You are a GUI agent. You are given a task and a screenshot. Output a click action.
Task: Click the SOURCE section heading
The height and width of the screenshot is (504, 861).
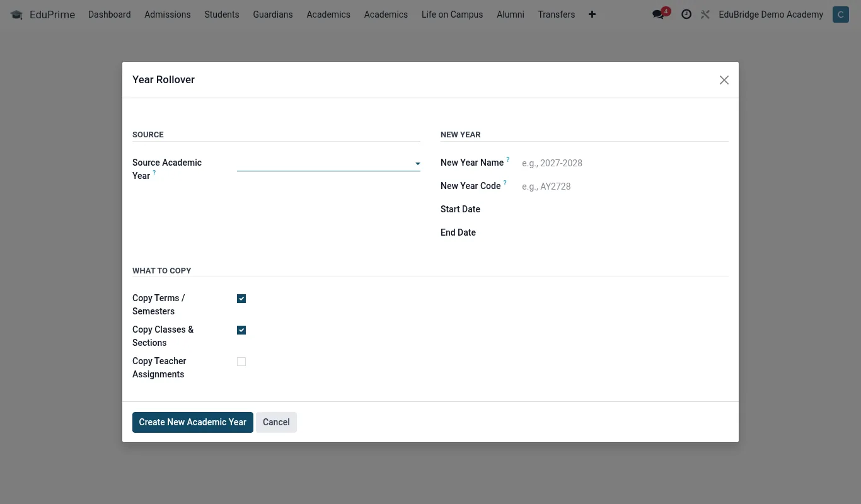148,135
